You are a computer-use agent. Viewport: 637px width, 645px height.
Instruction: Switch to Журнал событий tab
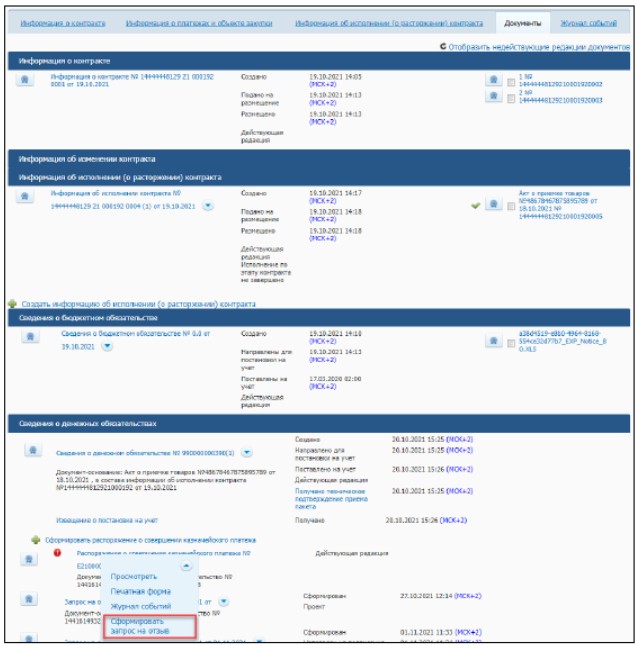coord(588,23)
